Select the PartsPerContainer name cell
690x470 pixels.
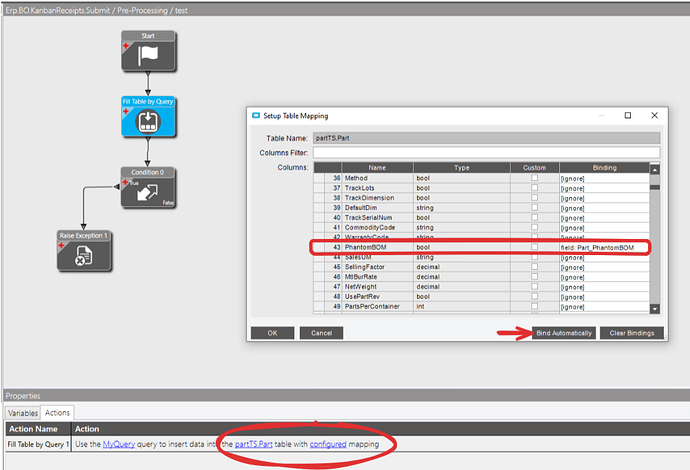tap(377, 306)
